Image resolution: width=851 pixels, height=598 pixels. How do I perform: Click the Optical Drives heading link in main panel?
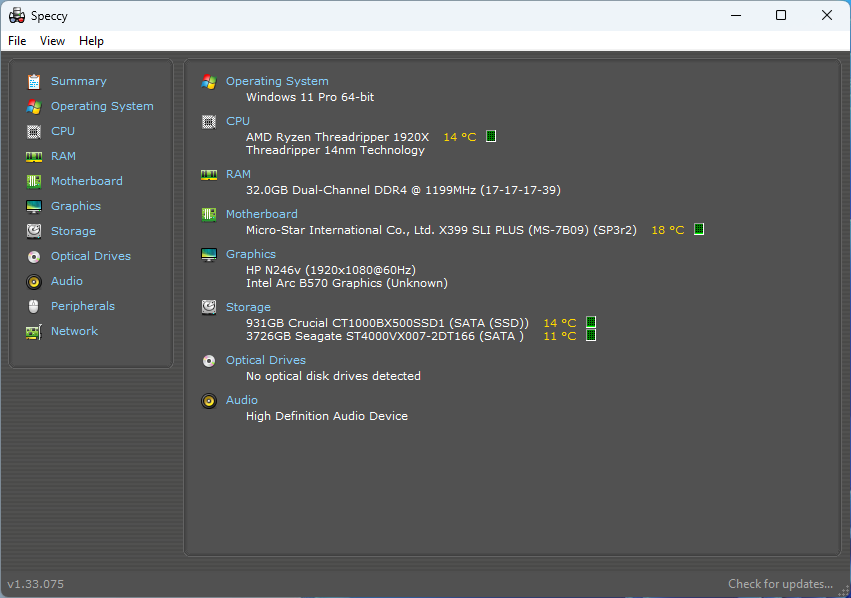coord(266,360)
